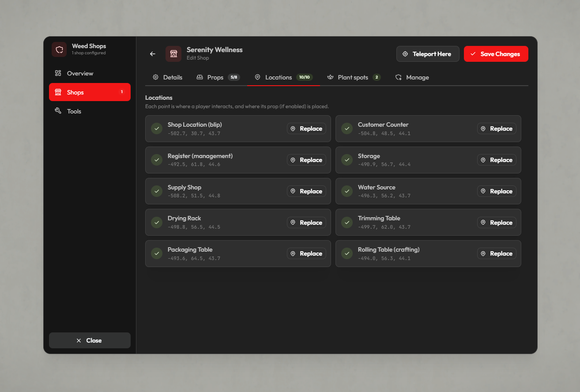The width and height of the screenshot is (580, 392).
Task: Click the green checkmark for Water Source
Action: coord(347,191)
